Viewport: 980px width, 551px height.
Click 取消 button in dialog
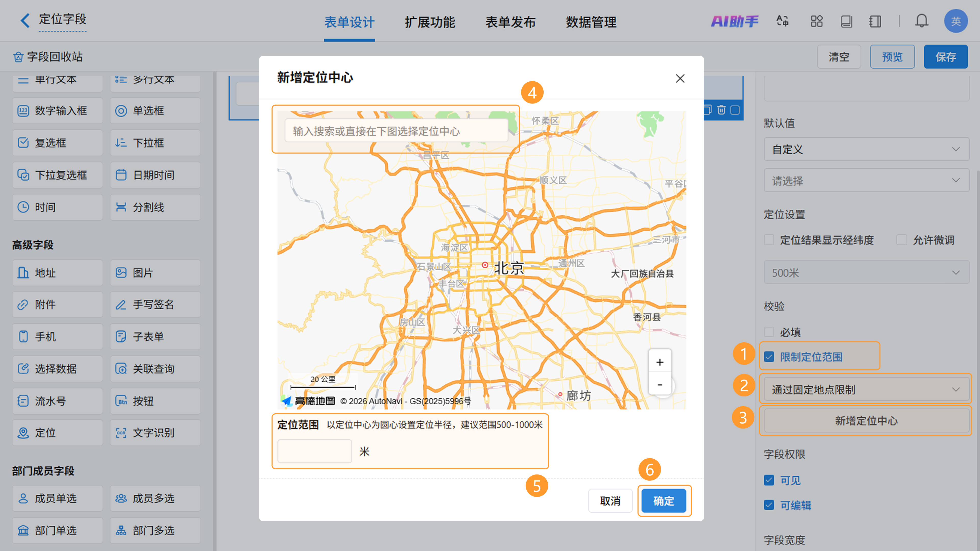point(610,501)
